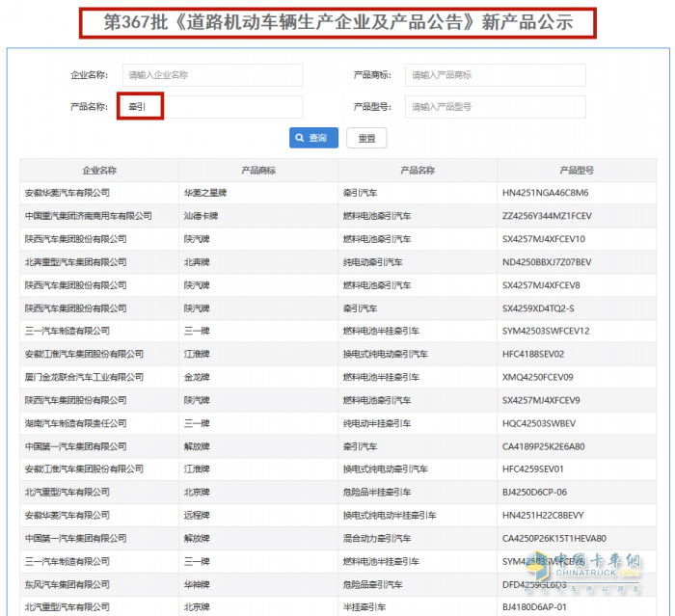Select the 产品型号 input field
675x616 pixels.
point(495,107)
